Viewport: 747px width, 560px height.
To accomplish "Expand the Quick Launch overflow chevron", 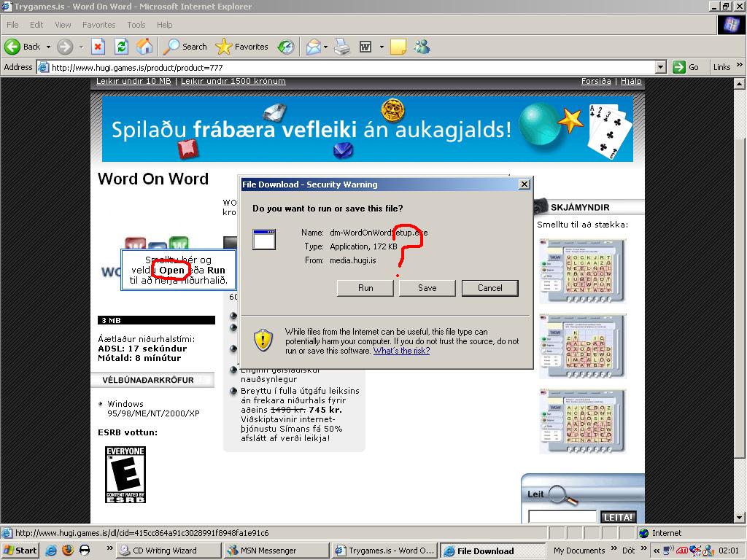I will coord(109,548).
